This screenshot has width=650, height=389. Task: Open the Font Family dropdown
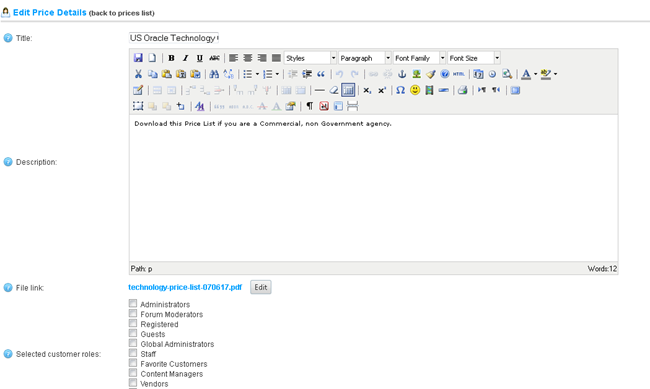click(419, 58)
